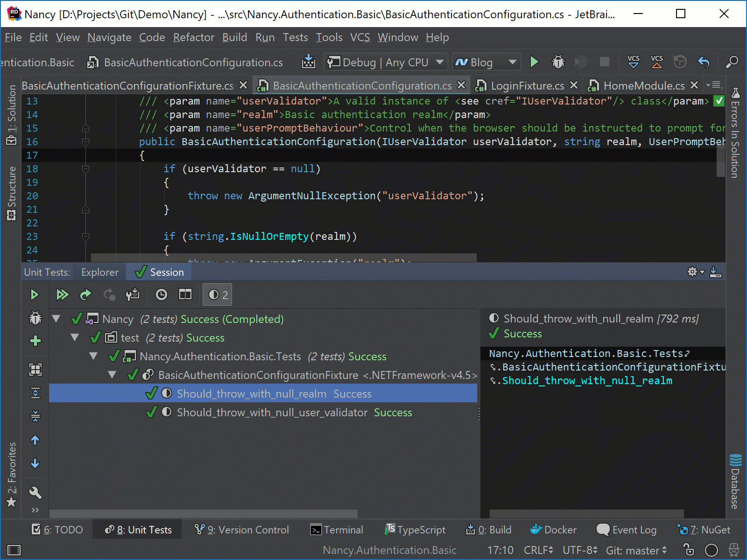Toggle the failed tests filter showing 2
Viewport: 747px width, 560px height.
pos(217,294)
